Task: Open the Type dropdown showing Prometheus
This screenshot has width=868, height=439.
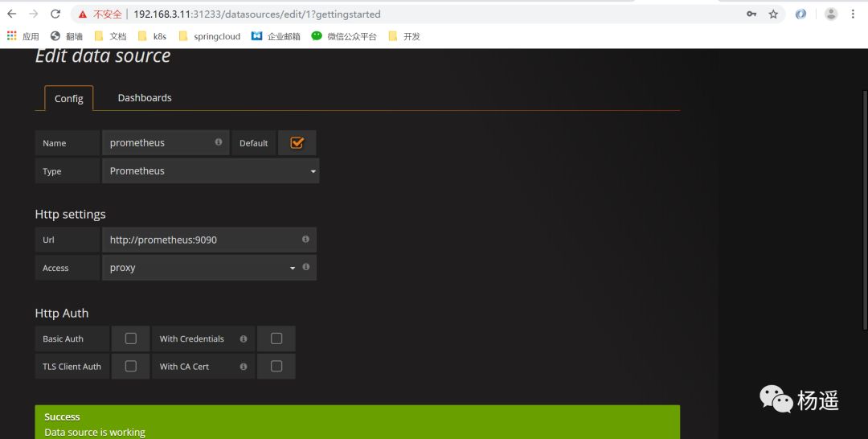Action: pyautogui.click(x=211, y=171)
